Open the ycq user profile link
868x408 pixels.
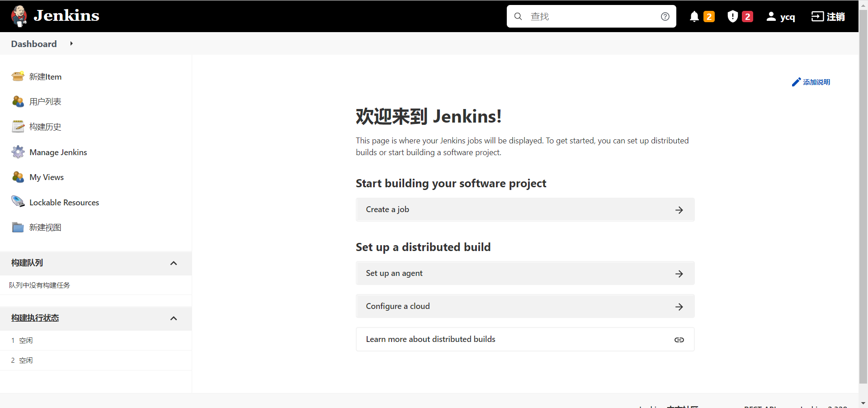tap(781, 17)
